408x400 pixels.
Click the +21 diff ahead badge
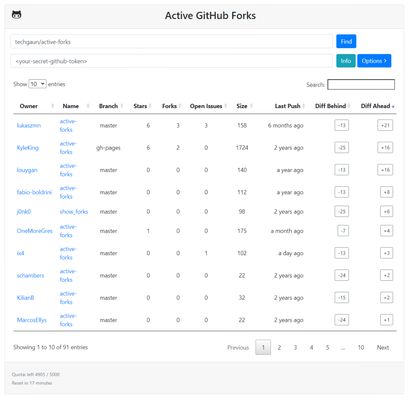coord(385,125)
